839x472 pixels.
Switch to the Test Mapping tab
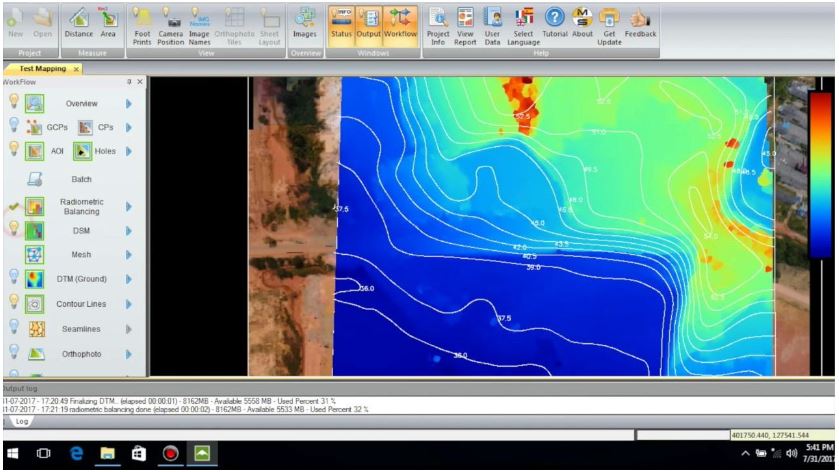pyautogui.click(x=40, y=68)
